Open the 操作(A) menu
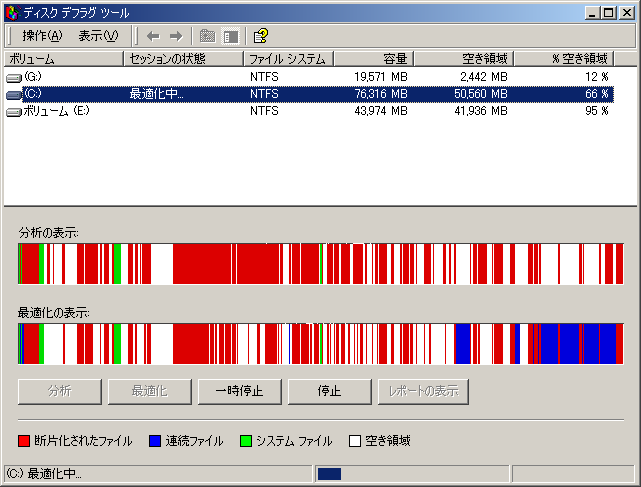Image resolution: width=641 pixels, height=487 pixels. pos(42,36)
